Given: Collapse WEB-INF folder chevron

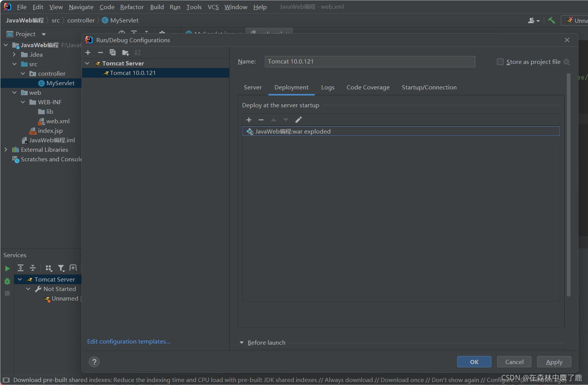Looking at the screenshot, I should (x=23, y=102).
